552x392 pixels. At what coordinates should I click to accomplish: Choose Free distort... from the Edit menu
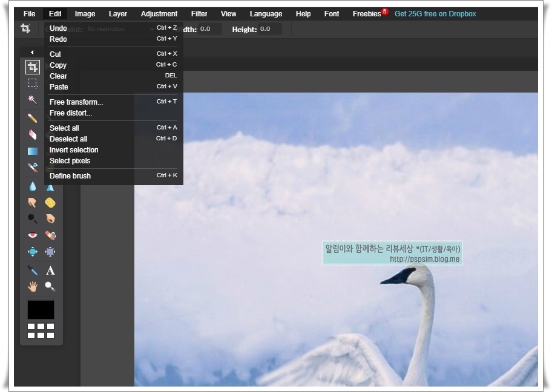coord(113,113)
